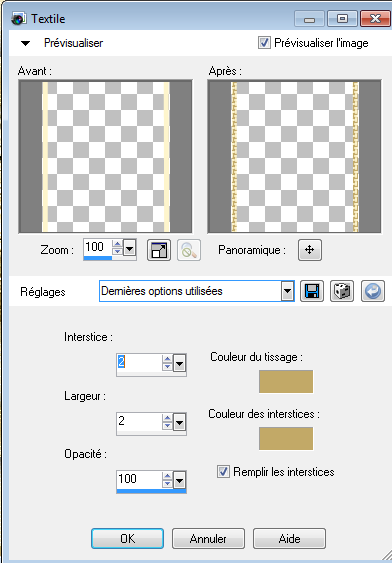Open the Interstice value dropdown arrow
Viewport: 392px width, 563px height.
(179, 364)
